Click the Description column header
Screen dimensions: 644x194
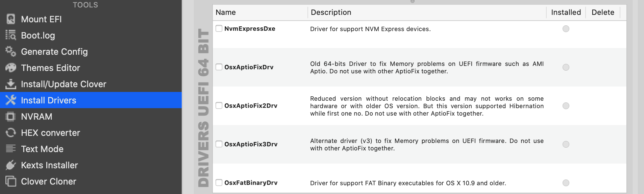coord(331,13)
